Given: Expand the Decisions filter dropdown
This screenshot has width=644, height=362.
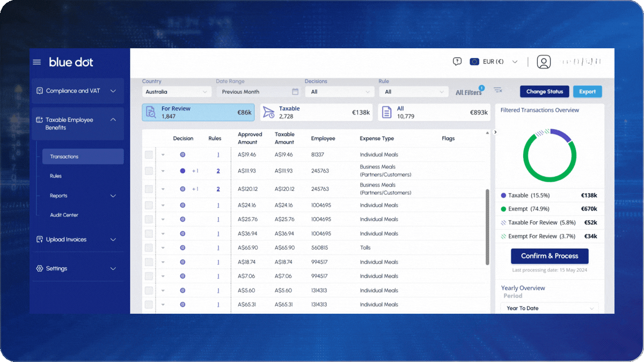Looking at the screenshot, I should click(339, 92).
